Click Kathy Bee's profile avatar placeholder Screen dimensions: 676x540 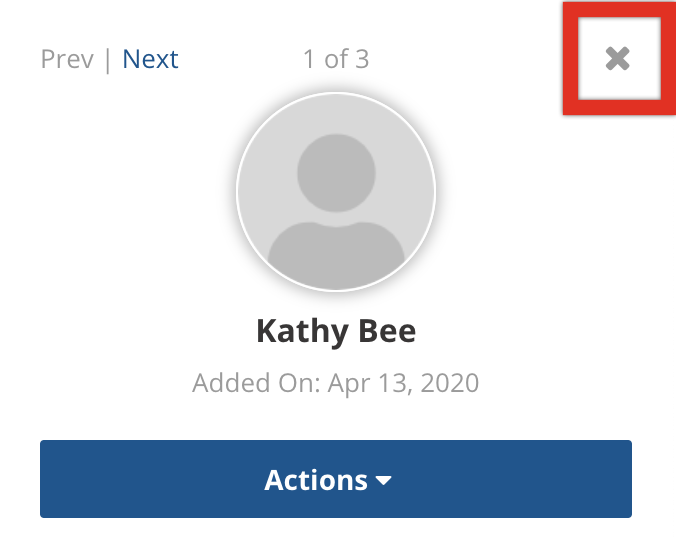tap(336, 192)
